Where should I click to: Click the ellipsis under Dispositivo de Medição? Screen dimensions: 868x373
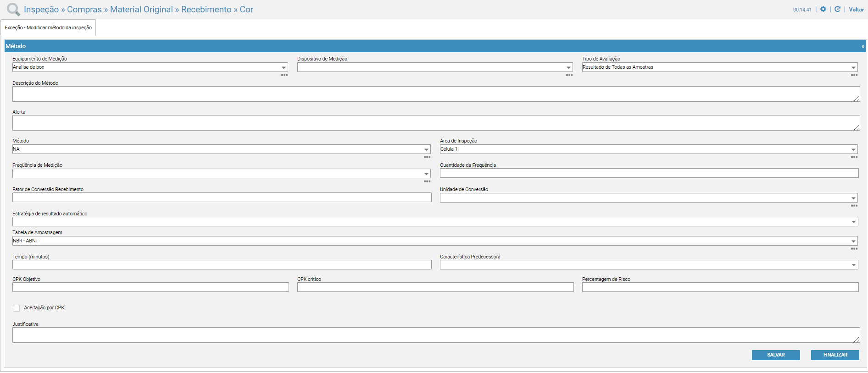click(569, 75)
